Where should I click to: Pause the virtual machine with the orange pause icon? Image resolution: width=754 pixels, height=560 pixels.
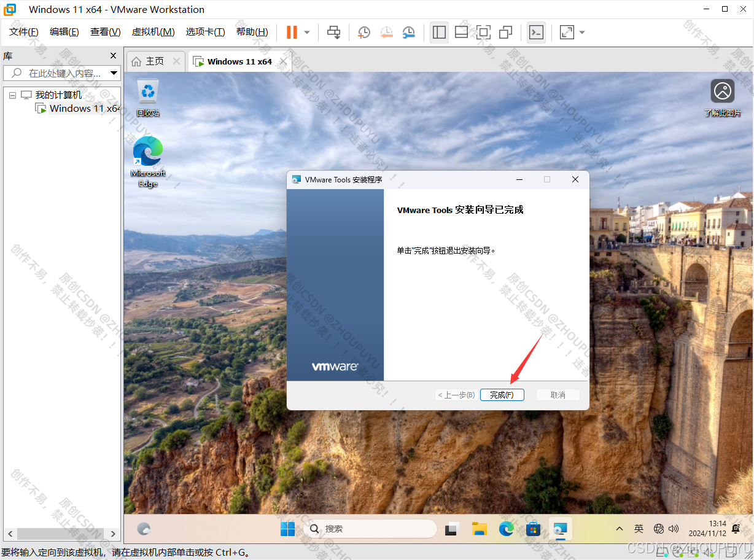pyautogui.click(x=292, y=32)
